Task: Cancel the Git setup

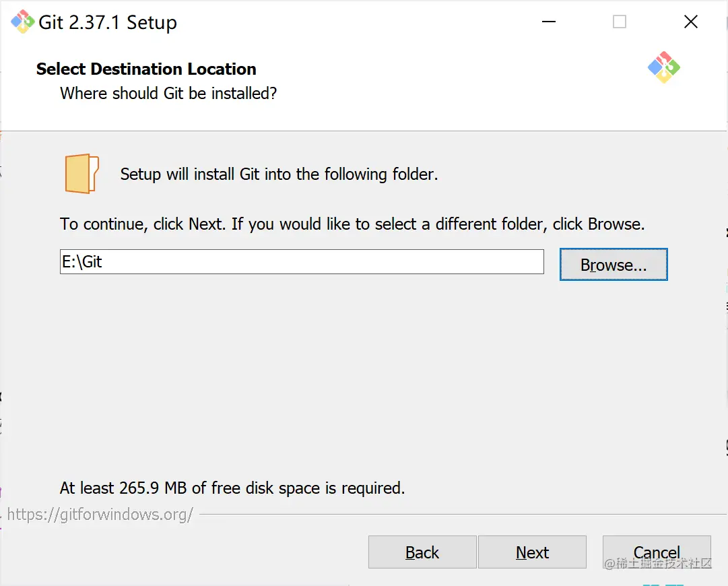Action: [x=657, y=552]
